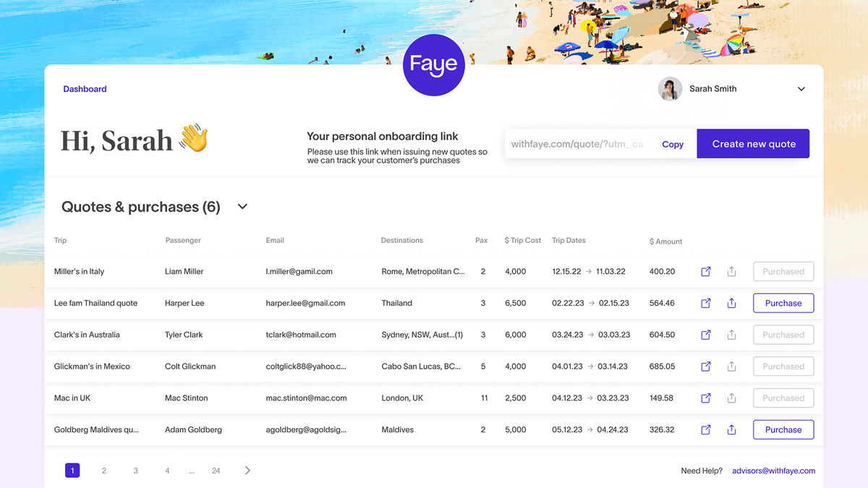Click the Trip Dates column header
Viewport: 868px width, 488px height.
tap(569, 240)
